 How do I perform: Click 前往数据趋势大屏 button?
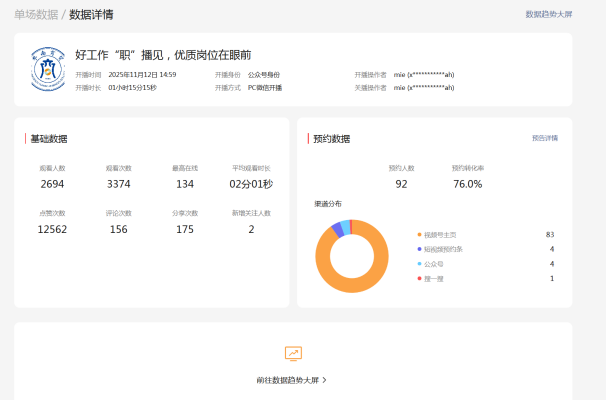point(288,380)
